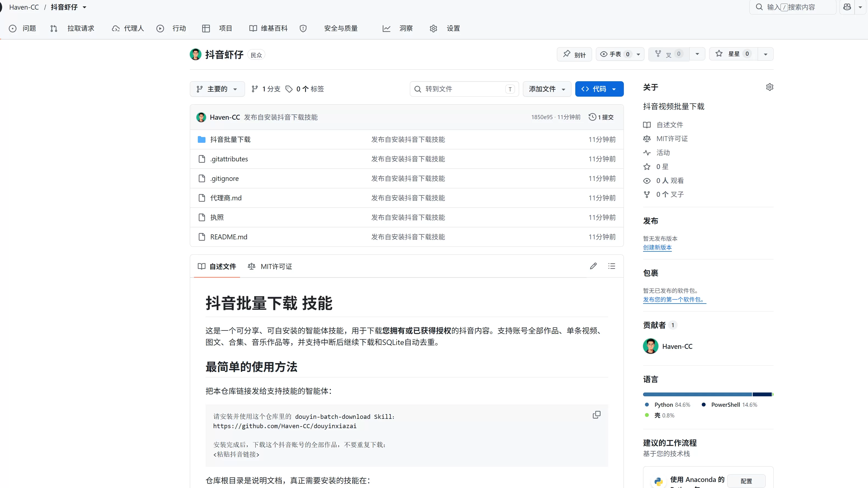Screen dimensions: 868x488
Task: Open the 问题 issues tab
Action: coord(22,28)
